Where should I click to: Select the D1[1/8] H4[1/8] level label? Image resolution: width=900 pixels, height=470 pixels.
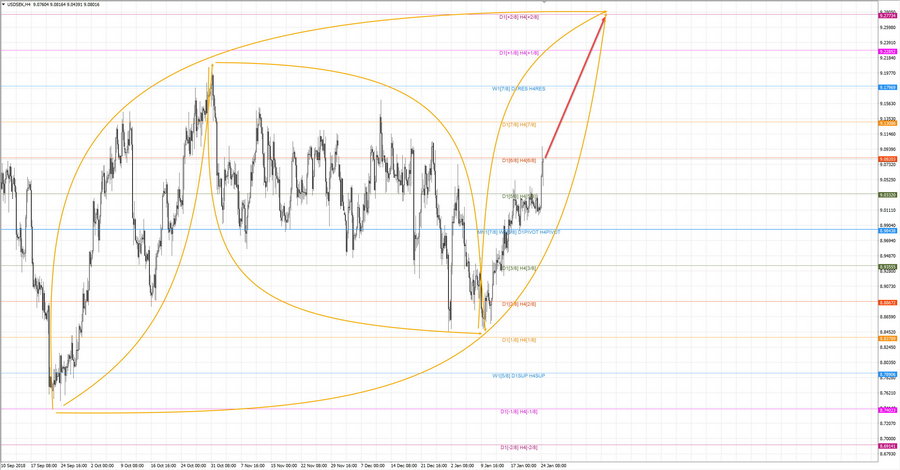point(519,340)
